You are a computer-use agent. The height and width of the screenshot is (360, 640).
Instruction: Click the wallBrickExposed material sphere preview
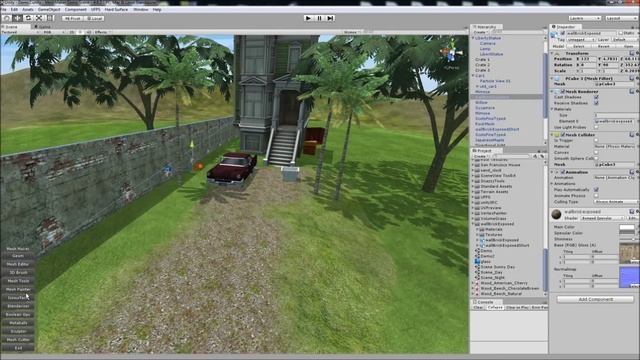pyautogui.click(x=556, y=214)
